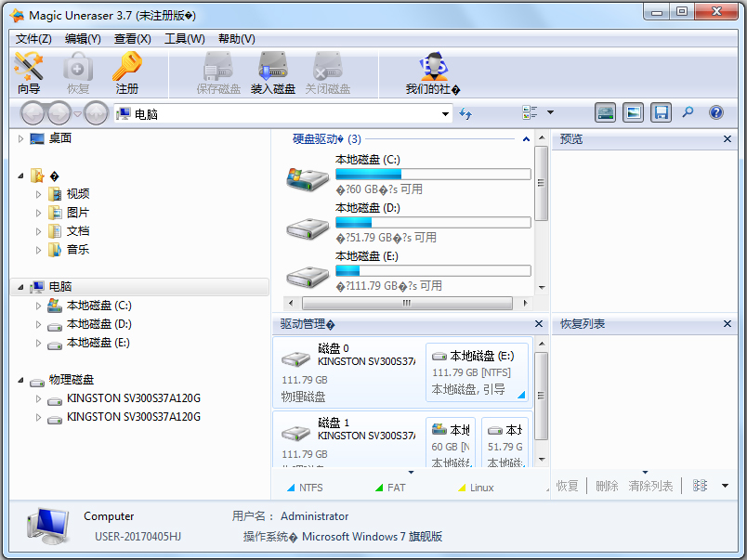Select 本地磁盘 (D:) in the tree
The image size is (747, 560).
[99, 324]
